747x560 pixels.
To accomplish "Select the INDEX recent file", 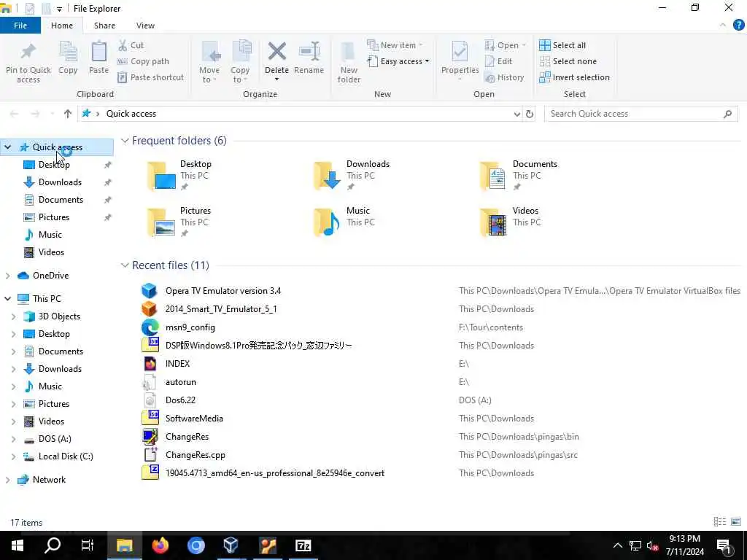I will [x=177, y=364].
